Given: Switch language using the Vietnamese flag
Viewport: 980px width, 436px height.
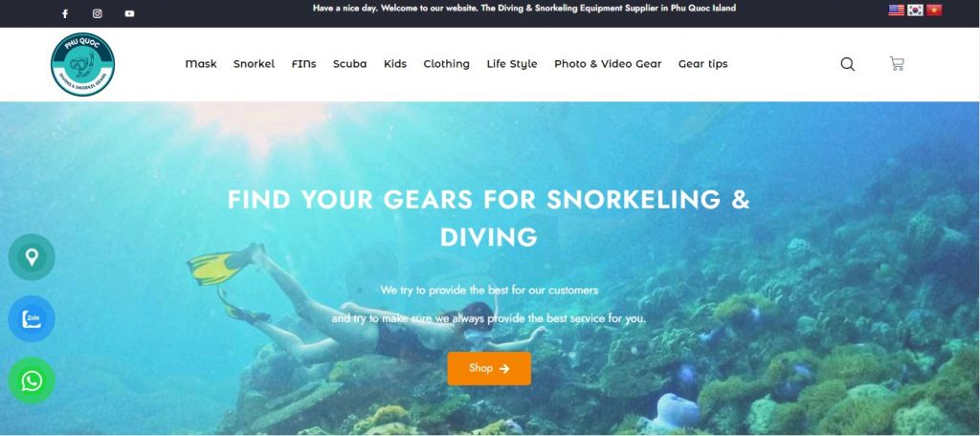Looking at the screenshot, I should 934,10.
